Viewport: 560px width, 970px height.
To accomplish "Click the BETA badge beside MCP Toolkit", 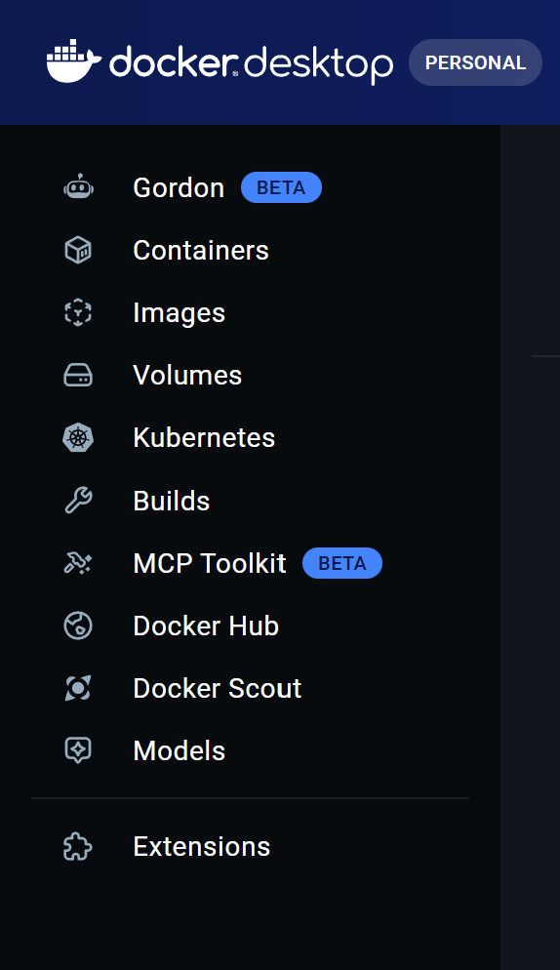I will coord(342,563).
